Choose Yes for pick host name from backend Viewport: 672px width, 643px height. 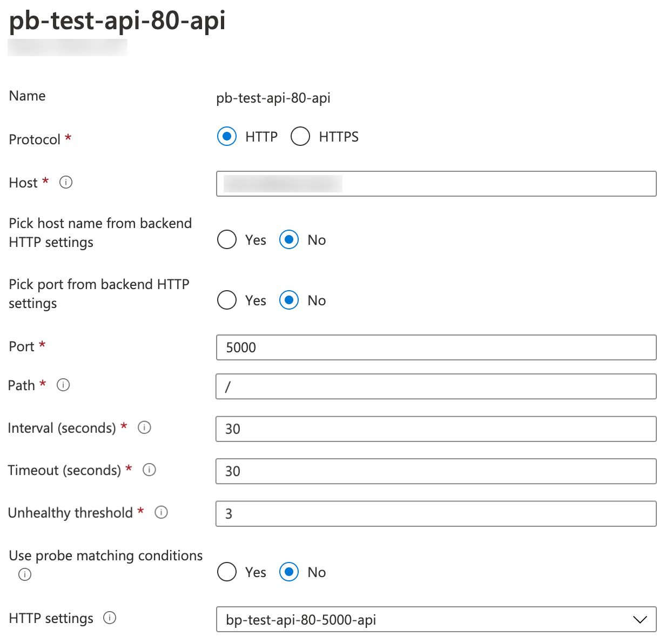(x=227, y=239)
